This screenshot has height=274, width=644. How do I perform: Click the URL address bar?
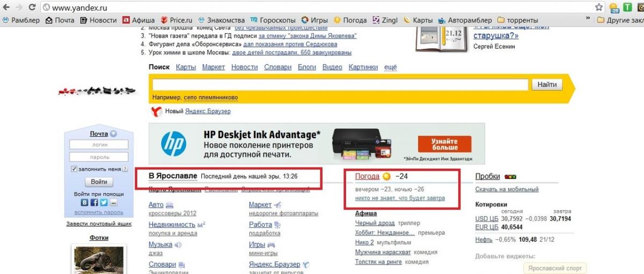(317, 8)
